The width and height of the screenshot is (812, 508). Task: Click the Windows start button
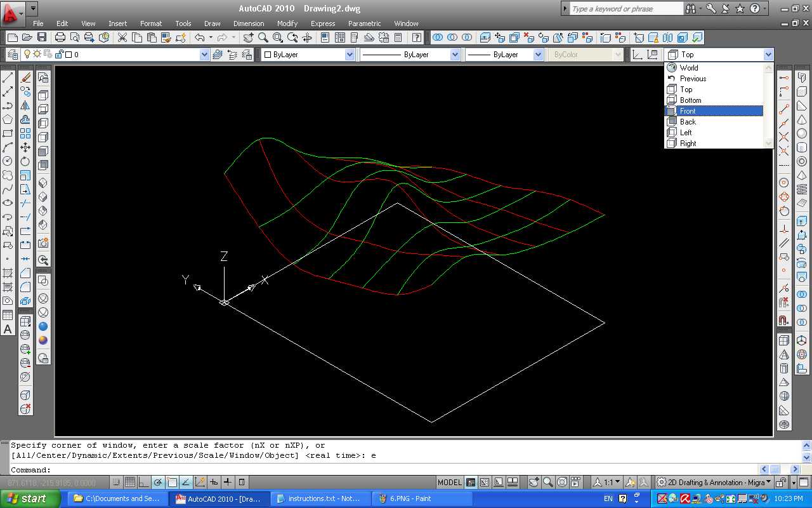[30, 498]
